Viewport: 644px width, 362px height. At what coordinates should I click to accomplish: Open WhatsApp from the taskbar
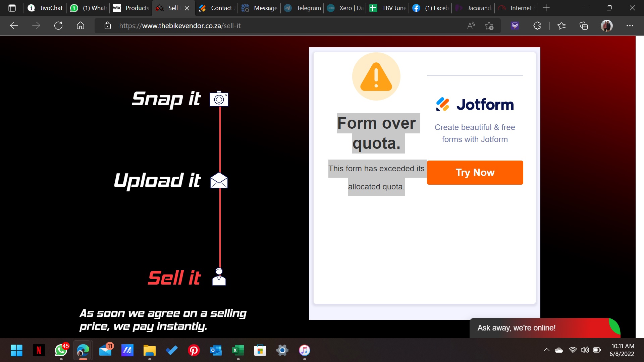click(61, 350)
